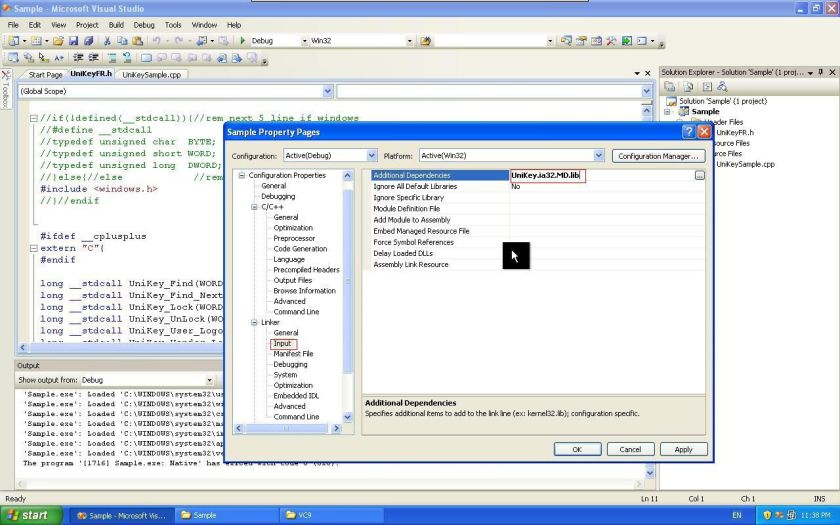
Task: Select Delay Loaded DLLs property
Action: point(403,253)
